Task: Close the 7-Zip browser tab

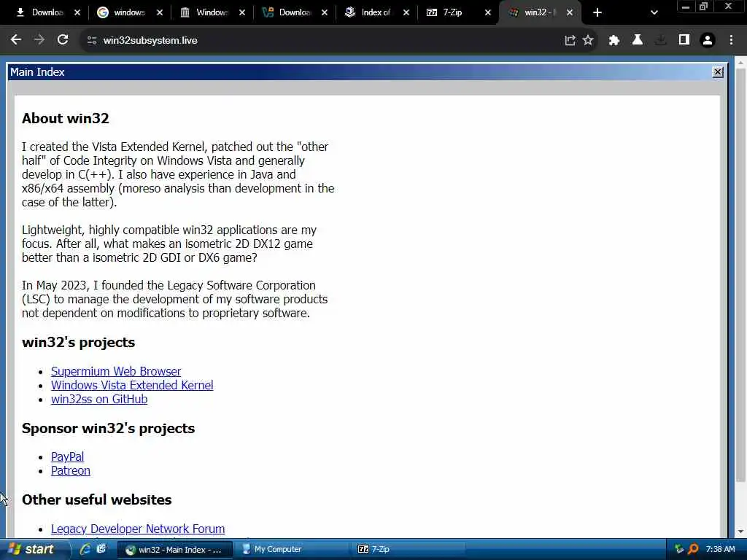Action: tap(488, 12)
